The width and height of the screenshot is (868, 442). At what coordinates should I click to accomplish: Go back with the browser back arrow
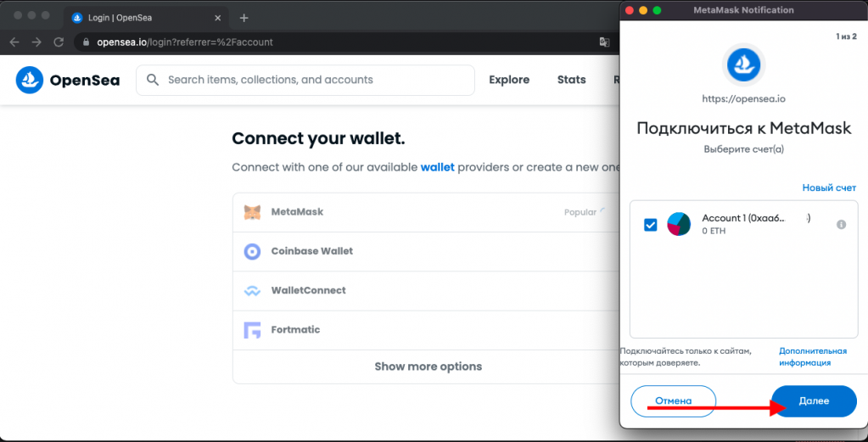click(x=14, y=42)
